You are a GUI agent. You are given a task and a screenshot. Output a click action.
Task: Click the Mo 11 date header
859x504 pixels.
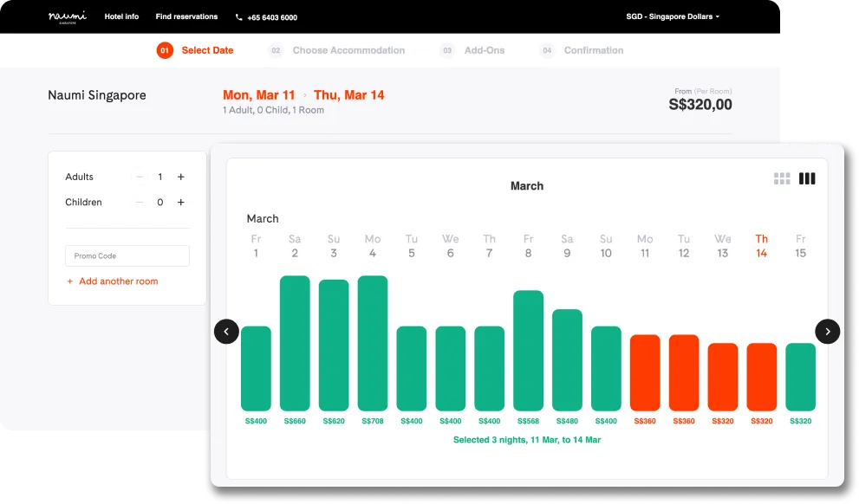[x=645, y=246]
